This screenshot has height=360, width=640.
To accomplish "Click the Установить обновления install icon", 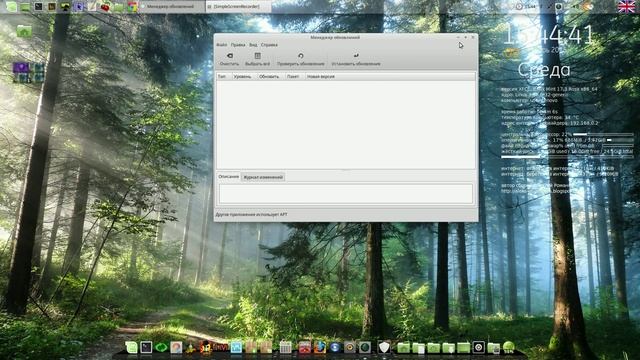I will [x=356, y=56].
